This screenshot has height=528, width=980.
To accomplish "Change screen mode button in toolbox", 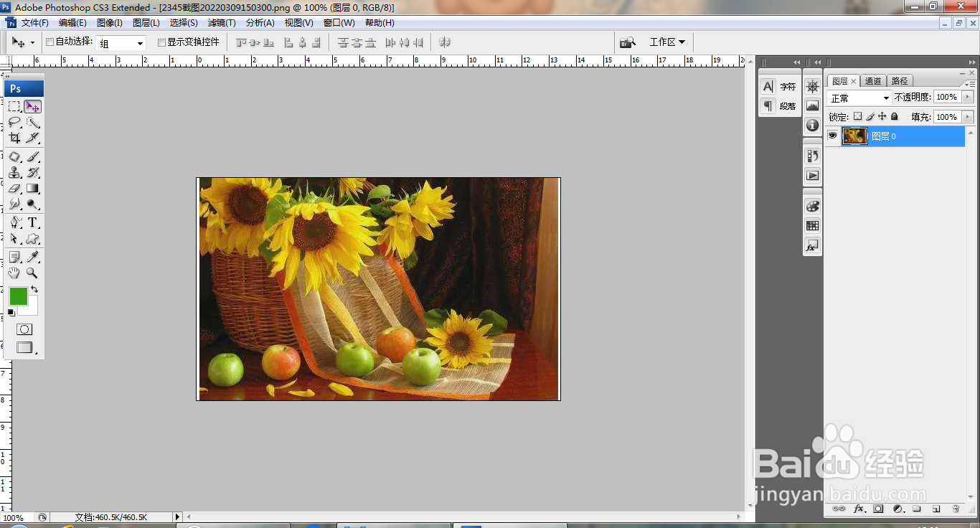I will tap(25, 347).
